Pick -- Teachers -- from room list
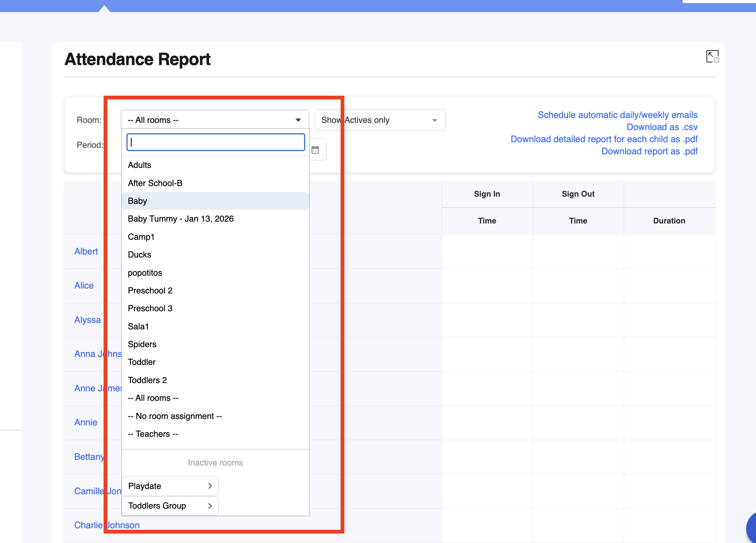 (153, 434)
